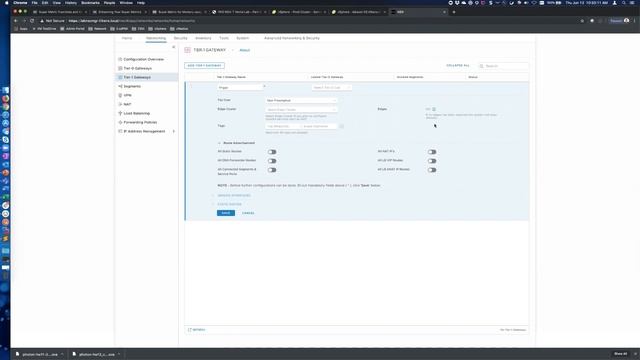
Task: Open Fail Over mode dropdown
Action: (301, 100)
